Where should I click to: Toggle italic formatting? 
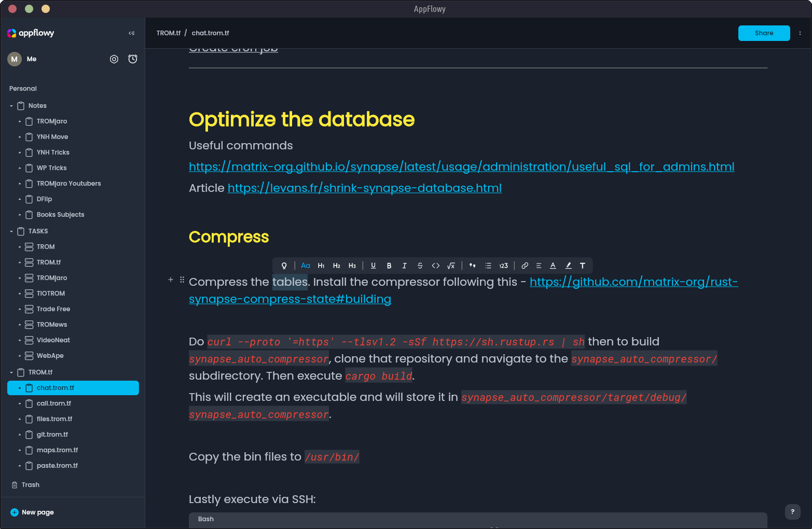(x=405, y=266)
